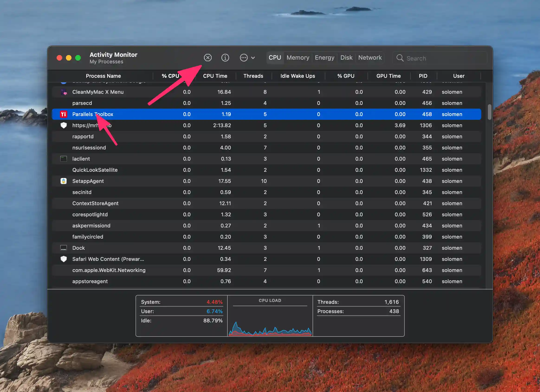The image size is (540, 392).
Task: Open the info panel icon
Action: [x=225, y=58]
